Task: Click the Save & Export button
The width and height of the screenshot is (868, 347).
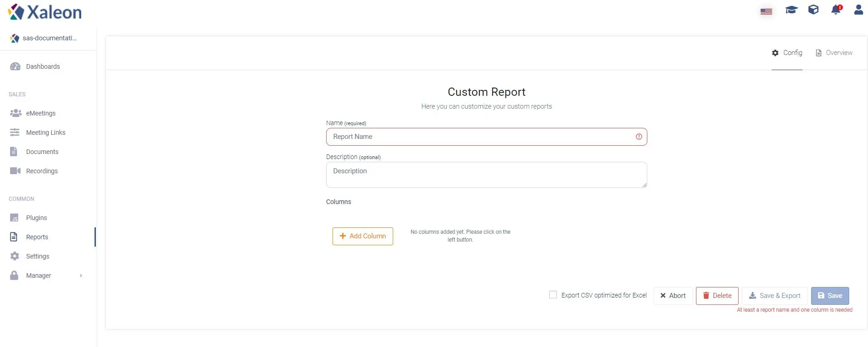Action: pyautogui.click(x=775, y=296)
